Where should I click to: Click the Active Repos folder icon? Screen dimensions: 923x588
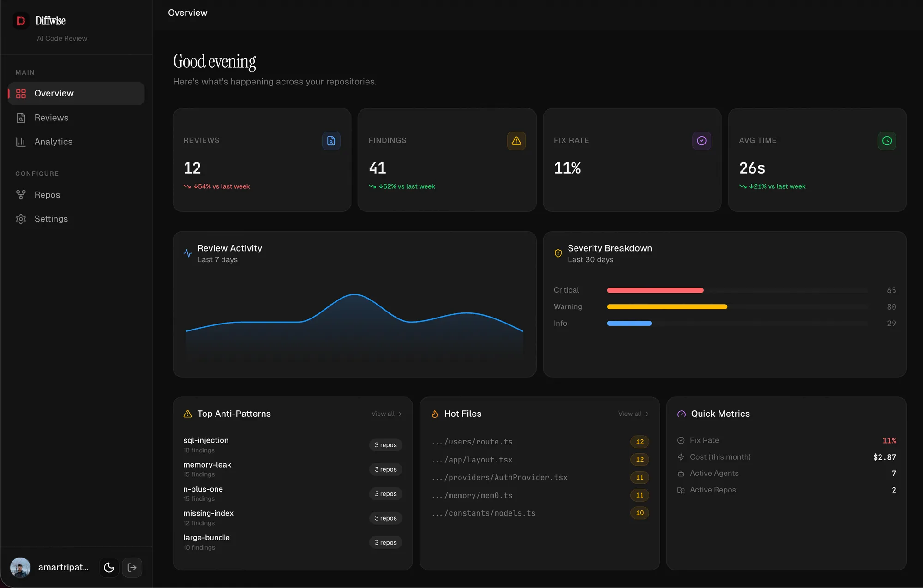tap(681, 490)
